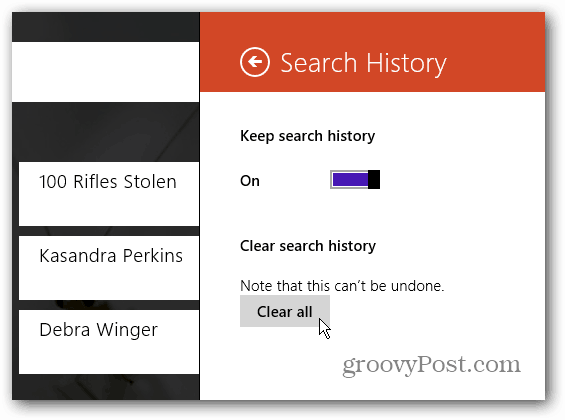
Task: Click the orange header right of the title
Action: pyautogui.click(x=495, y=52)
